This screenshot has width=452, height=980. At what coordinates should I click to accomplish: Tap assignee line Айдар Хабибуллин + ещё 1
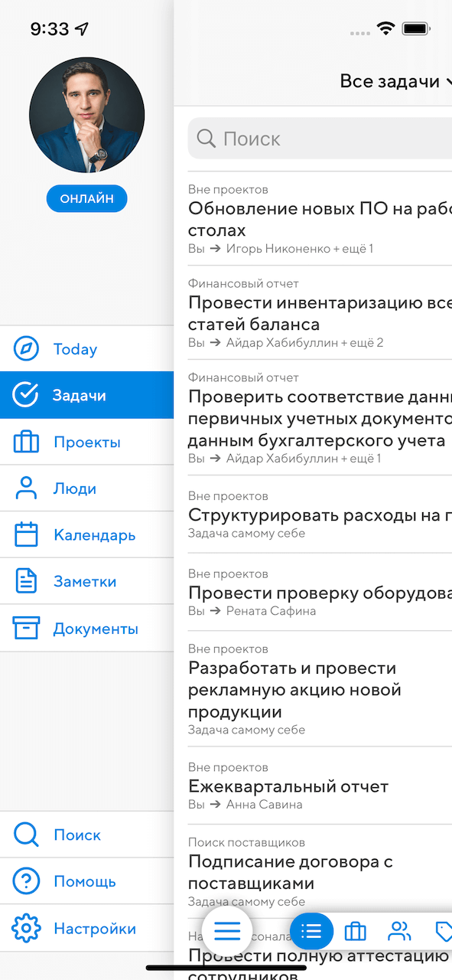(x=285, y=459)
